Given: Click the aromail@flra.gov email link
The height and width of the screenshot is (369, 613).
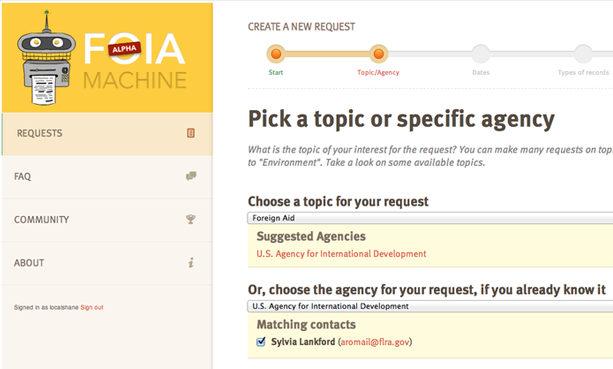Looking at the screenshot, I should (x=375, y=342).
